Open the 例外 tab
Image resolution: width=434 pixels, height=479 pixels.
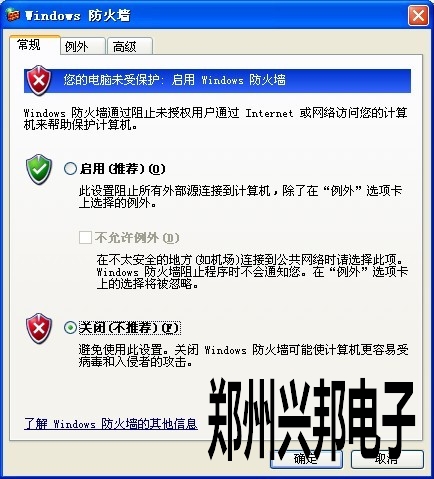tap(83, 46)
